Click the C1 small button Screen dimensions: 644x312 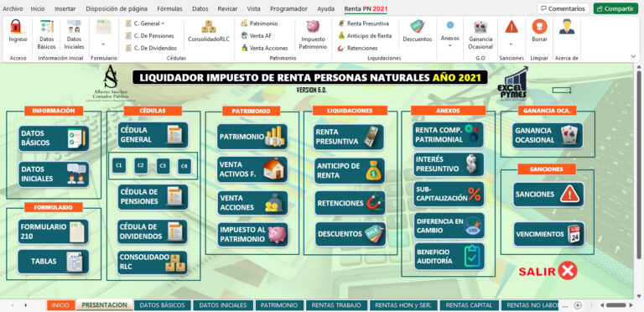119,166
